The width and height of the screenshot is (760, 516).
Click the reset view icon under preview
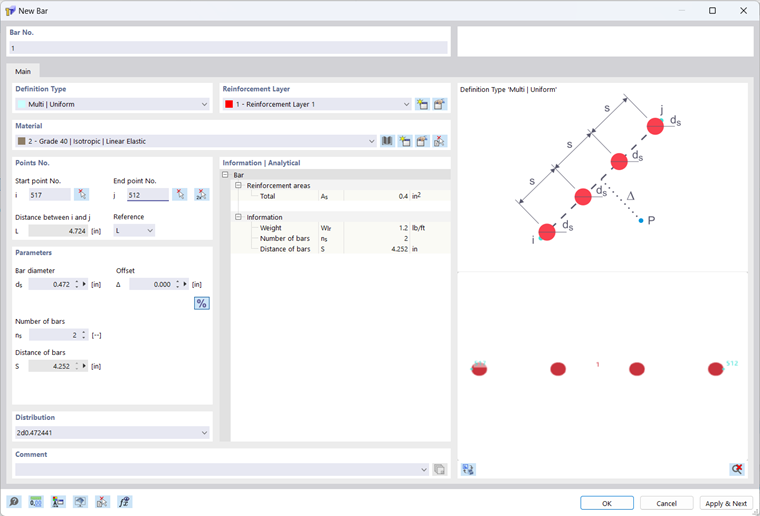click(737, 469)
